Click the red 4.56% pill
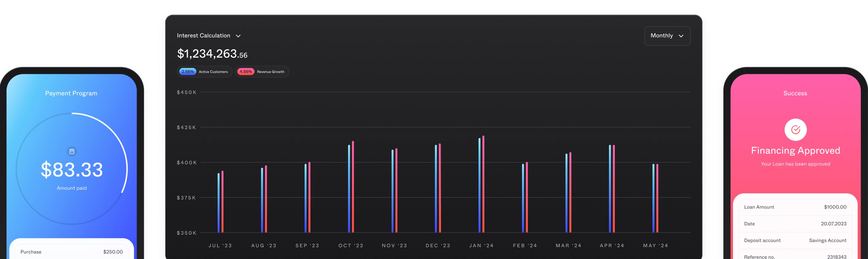The image size is (868, 259). 246,72
